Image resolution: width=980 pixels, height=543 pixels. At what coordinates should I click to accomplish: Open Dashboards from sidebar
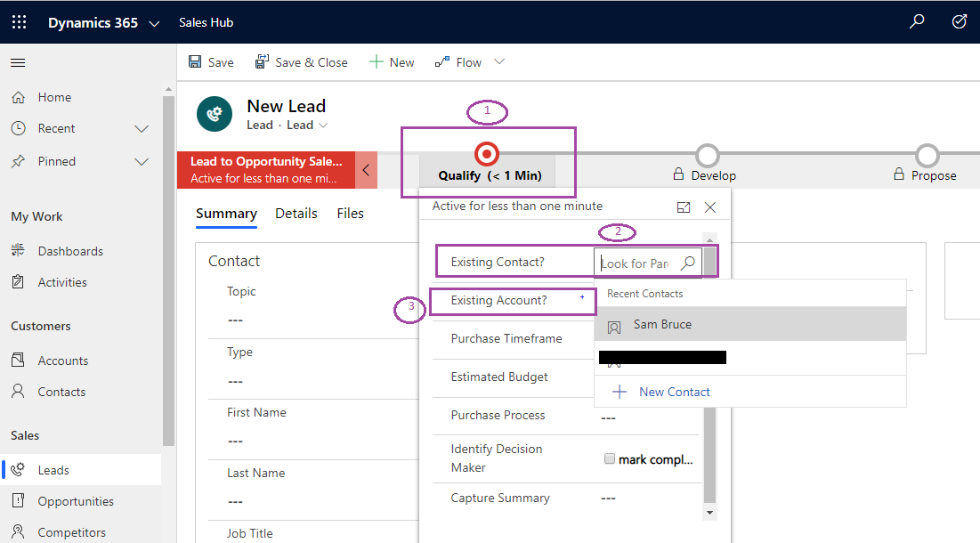pyautogui.click(x=70, y=251)
